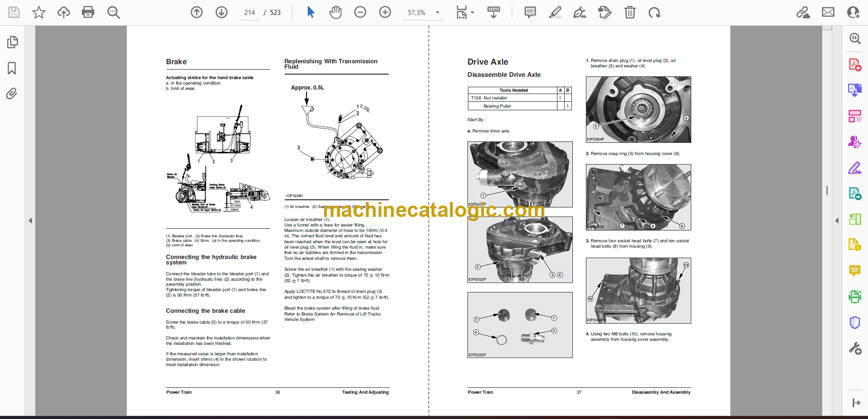Image resolution: width=868 pixels, height=419 pixels.
Task: Open the yellow Edit PDF page tool
Action: click(855, 245)
